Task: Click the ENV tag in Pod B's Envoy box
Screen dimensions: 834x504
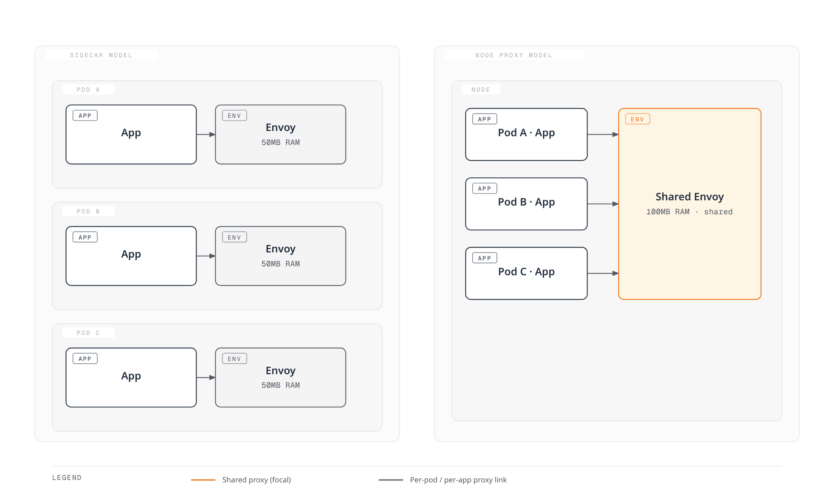Action: click(235, 237)
